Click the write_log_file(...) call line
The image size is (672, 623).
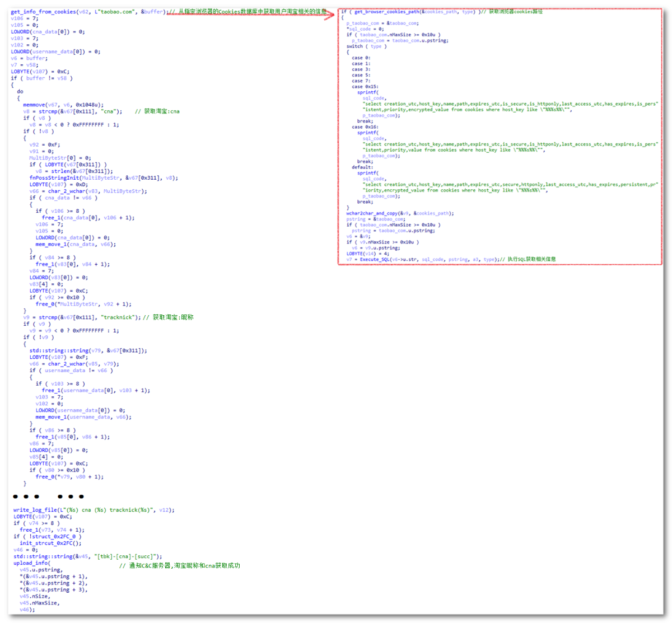coord(94,510)
